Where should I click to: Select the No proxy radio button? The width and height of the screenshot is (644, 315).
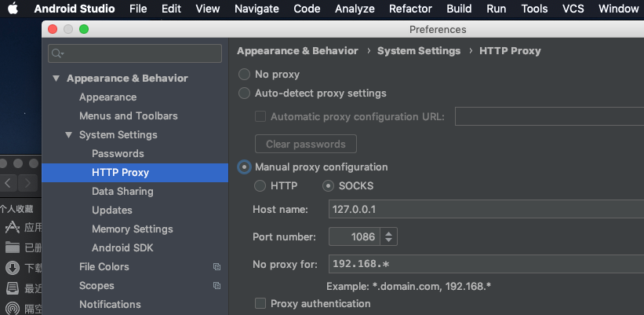(x=245, y=75)
